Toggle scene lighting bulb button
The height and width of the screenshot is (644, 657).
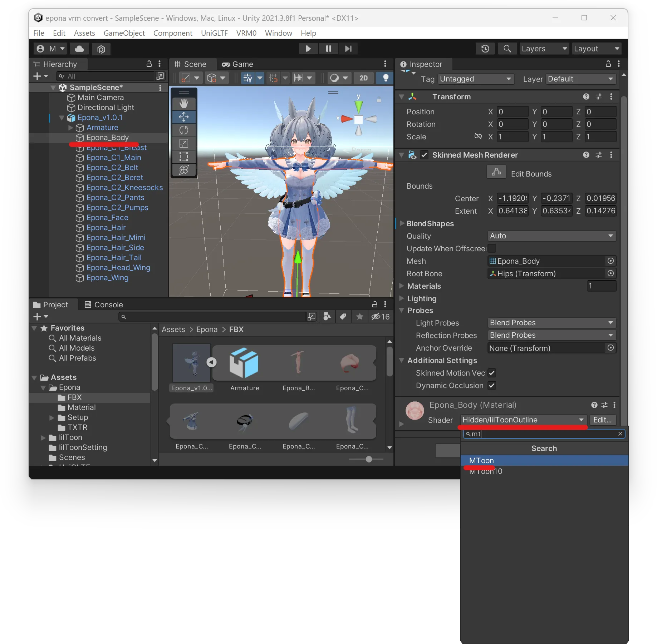pyautogui.click(x=386, y=78)
